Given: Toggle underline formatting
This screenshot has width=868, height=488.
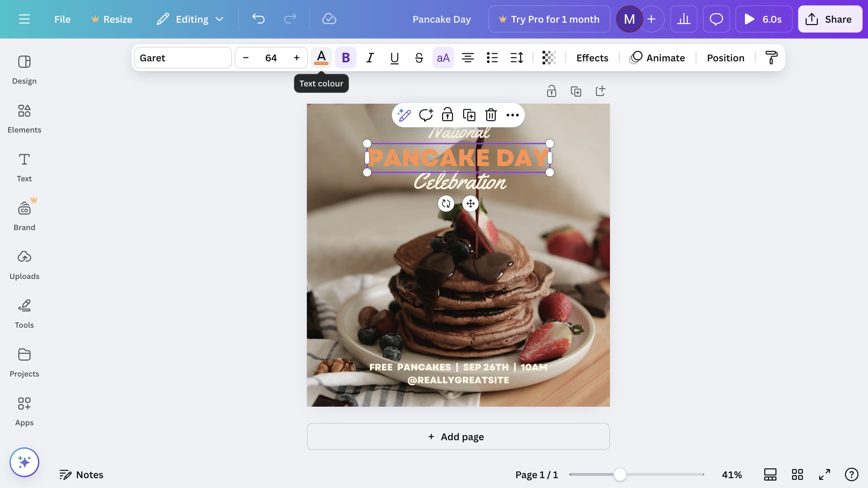Looking at the screenshot, I should pyautogui.click(x=394, y=58).
